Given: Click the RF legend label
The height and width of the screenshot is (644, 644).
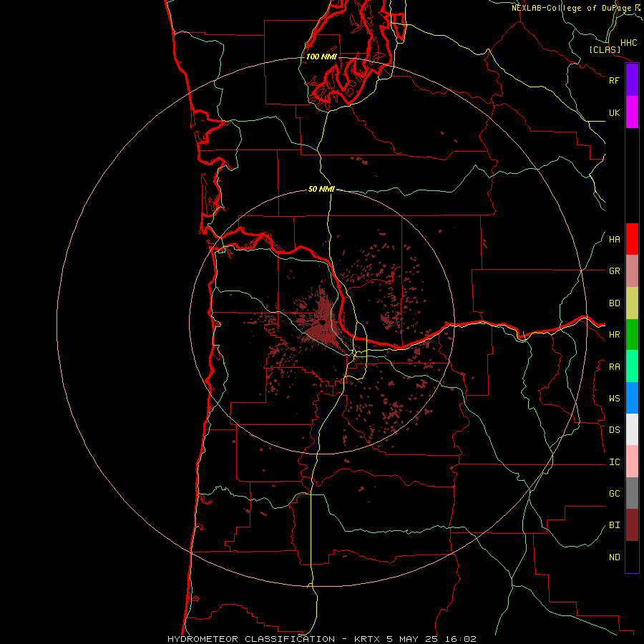Looking at the screenshot, I should coord(614,80).
